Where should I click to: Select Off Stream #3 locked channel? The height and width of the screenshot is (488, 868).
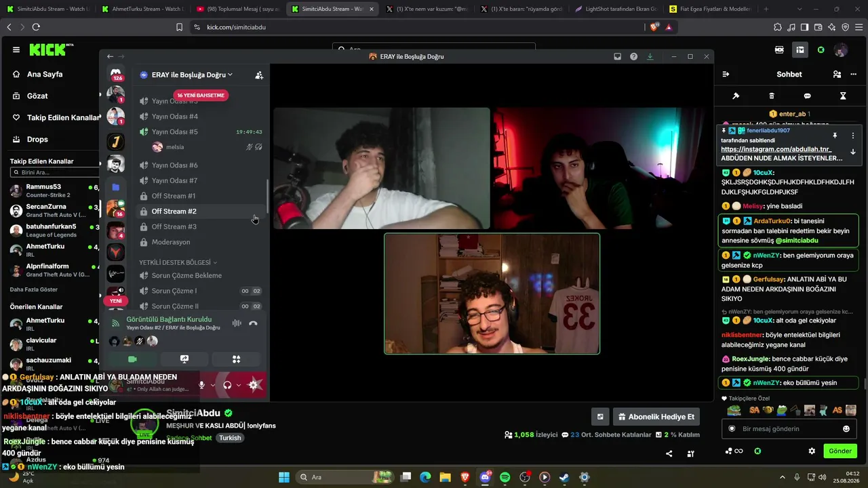[201, 226]
